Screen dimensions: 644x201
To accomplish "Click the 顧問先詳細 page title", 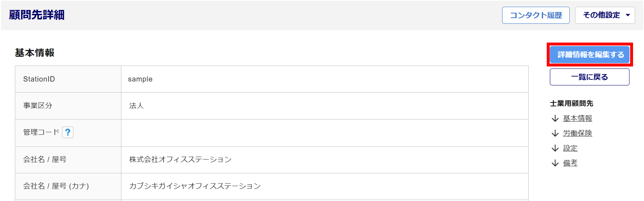I will [37, 15].
